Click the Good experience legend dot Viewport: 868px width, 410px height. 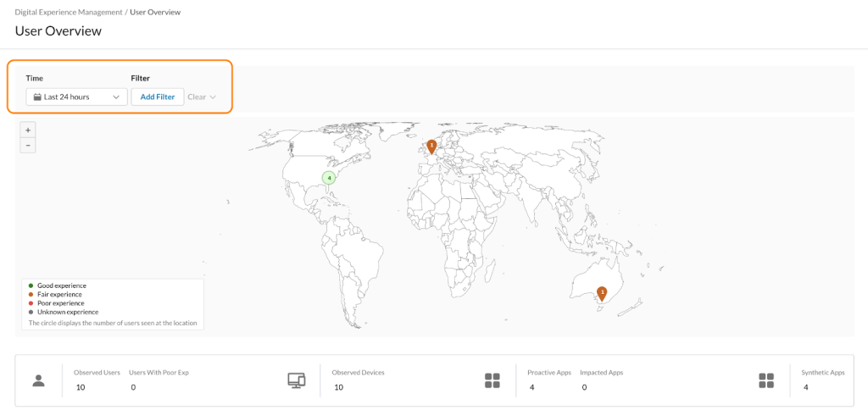click(31, 285)
